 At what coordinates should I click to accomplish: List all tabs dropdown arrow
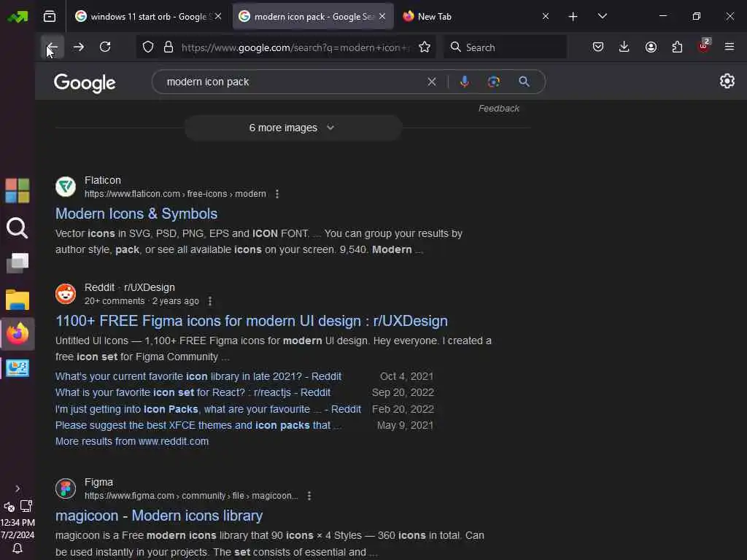[x=602, y=17]
